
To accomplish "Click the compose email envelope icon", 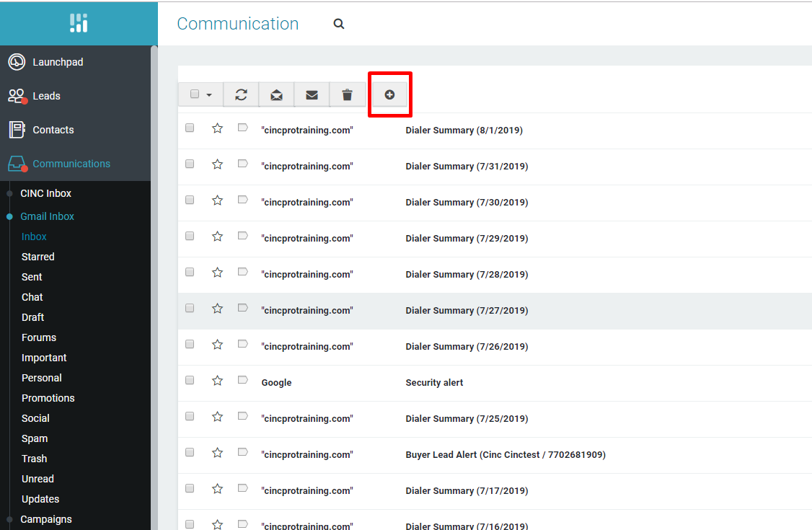I will pyautogui.click(x=312, y=94).
